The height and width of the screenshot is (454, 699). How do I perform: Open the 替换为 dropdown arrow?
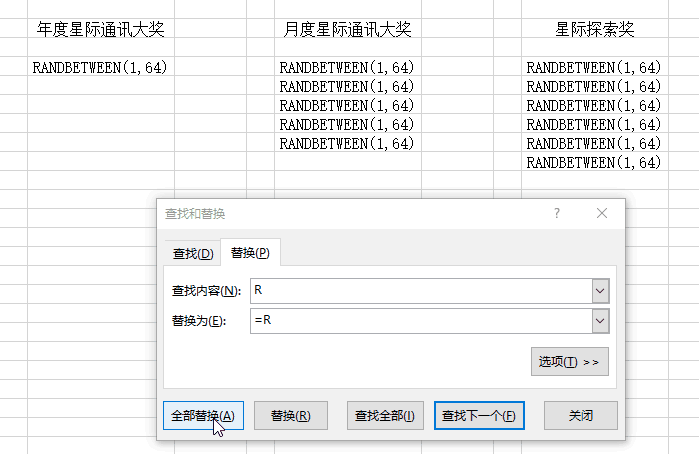click(x=600, y=321)
